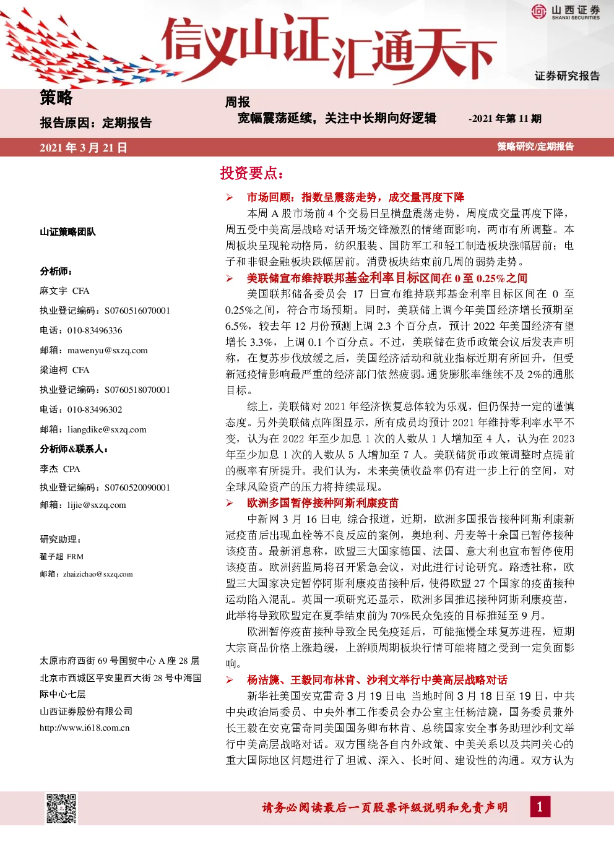
Task: Click footer disclaimer 请务必阅读最后一页股票评级说明和免责声明
Action: click(x=384, y=807)
